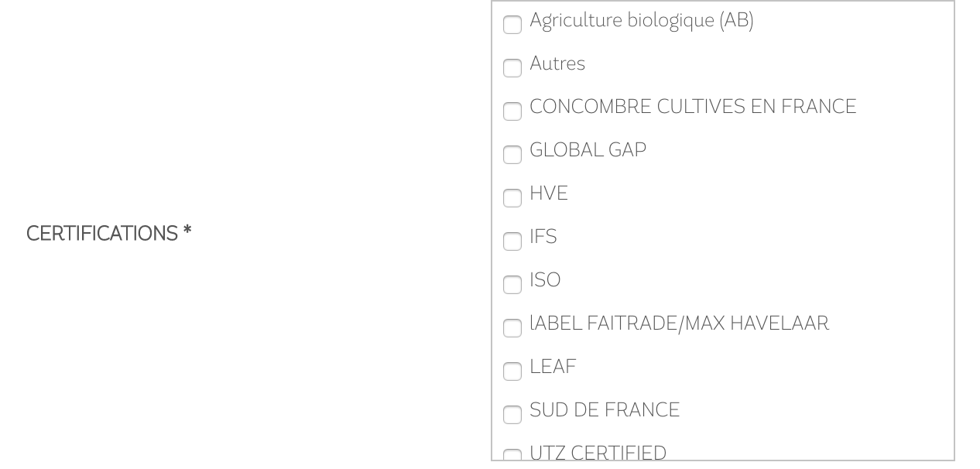Check the Agriculture biologique (AB) checkbox
The width and height of the screenshot is (980, 469).
click(x=512, y=25)
